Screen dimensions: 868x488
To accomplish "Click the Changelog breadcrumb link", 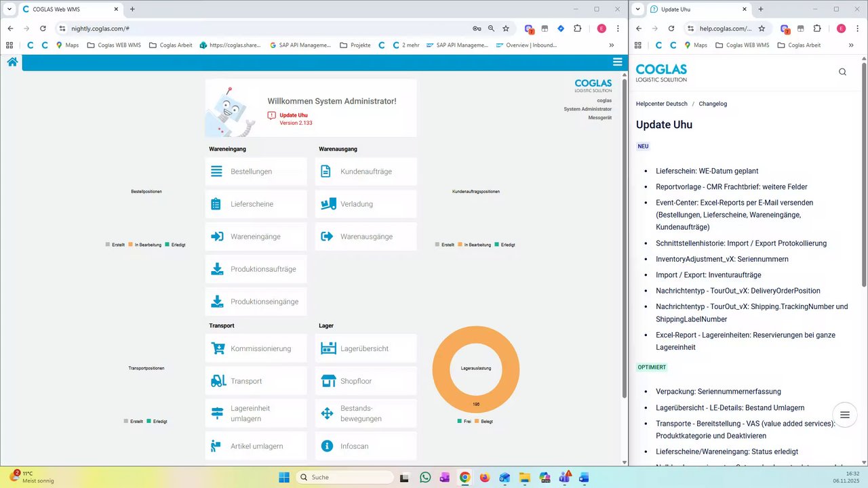I will pyautogui.click(x=713, y=104).
